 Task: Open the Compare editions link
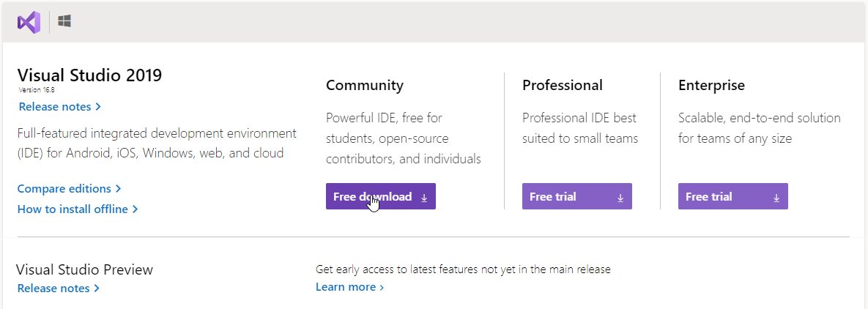64,189
